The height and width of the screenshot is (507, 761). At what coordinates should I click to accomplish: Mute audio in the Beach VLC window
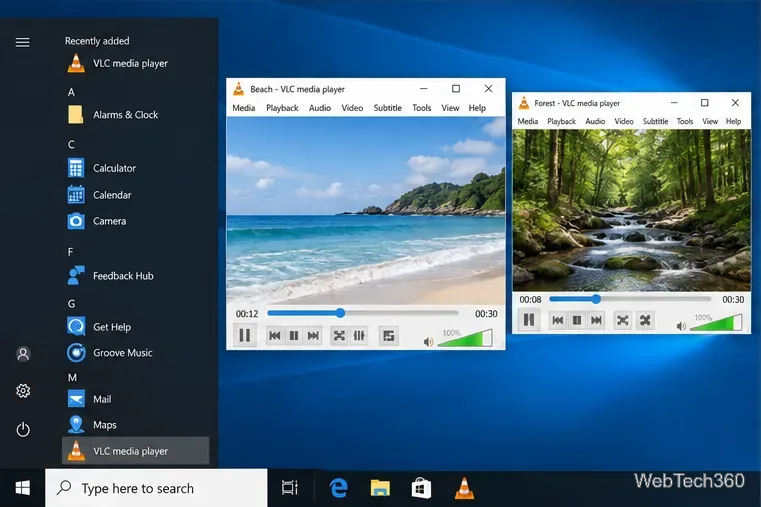(x=428, y=342)
